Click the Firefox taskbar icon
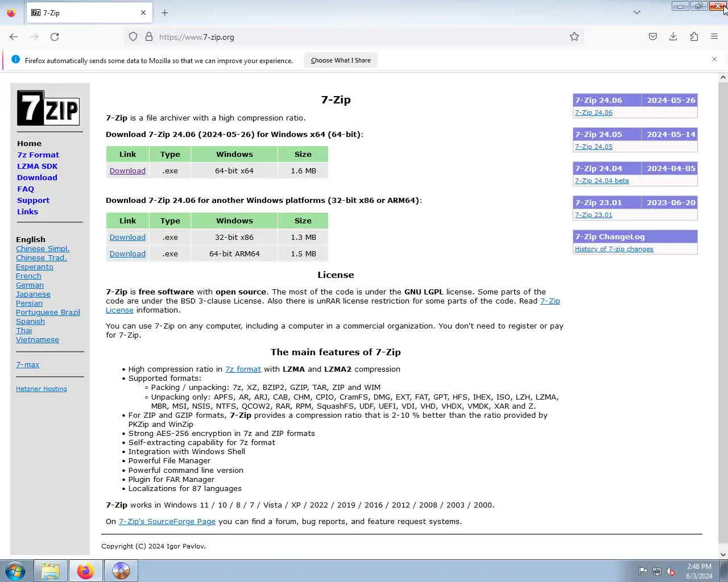728x582 pixels. [86, 571]
